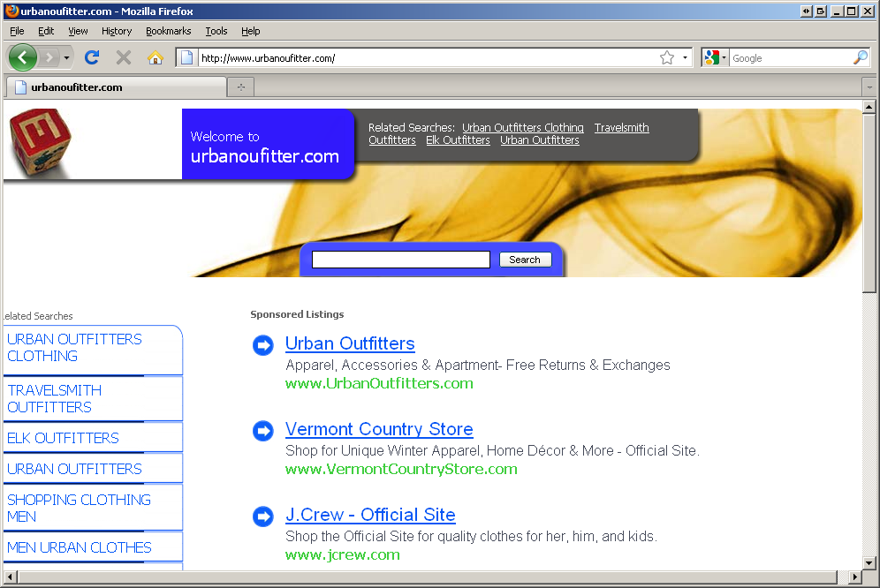Image resolution: width=880 pixels, height=588 pixels.
Task: Click the page search text field
Action: point(401,260)
